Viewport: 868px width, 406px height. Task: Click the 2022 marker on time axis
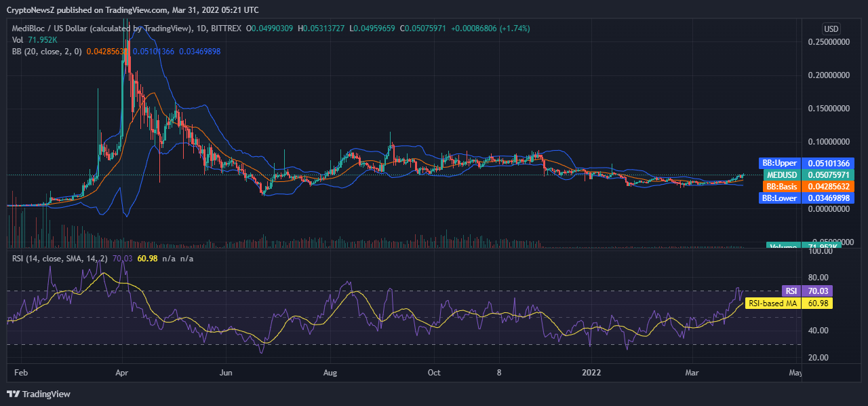[592, 373]
